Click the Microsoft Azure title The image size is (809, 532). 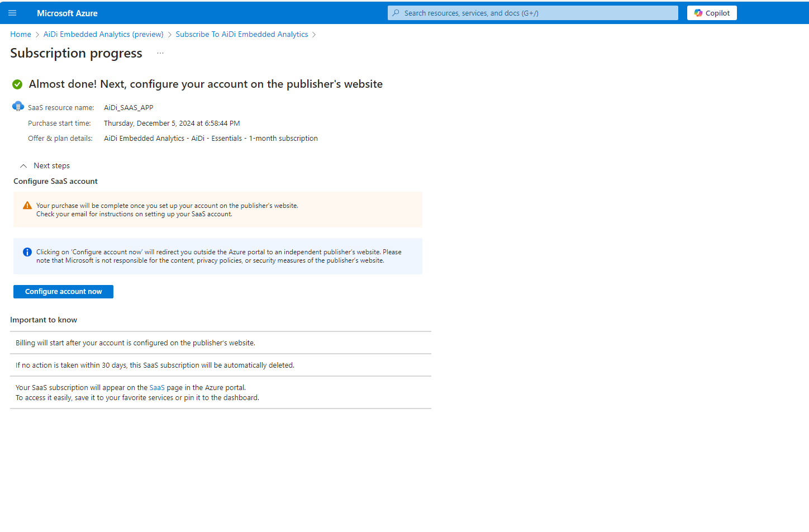tap(67, 13)
